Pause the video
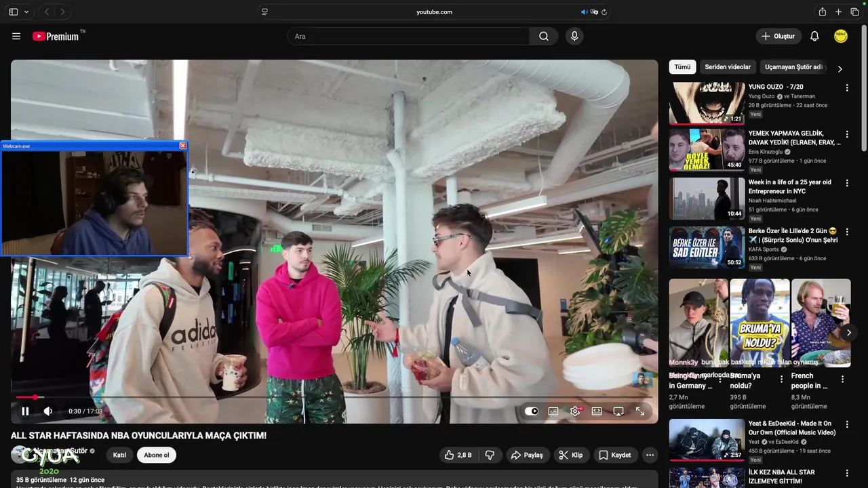Screen dimensions: 868x488 (x=25, y=411)
